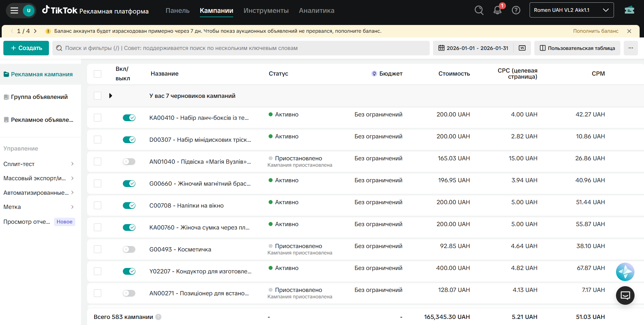Select the checkbox for C00708 campaign
The width and height of the screenshot is (644, 325).
(98, 206)
